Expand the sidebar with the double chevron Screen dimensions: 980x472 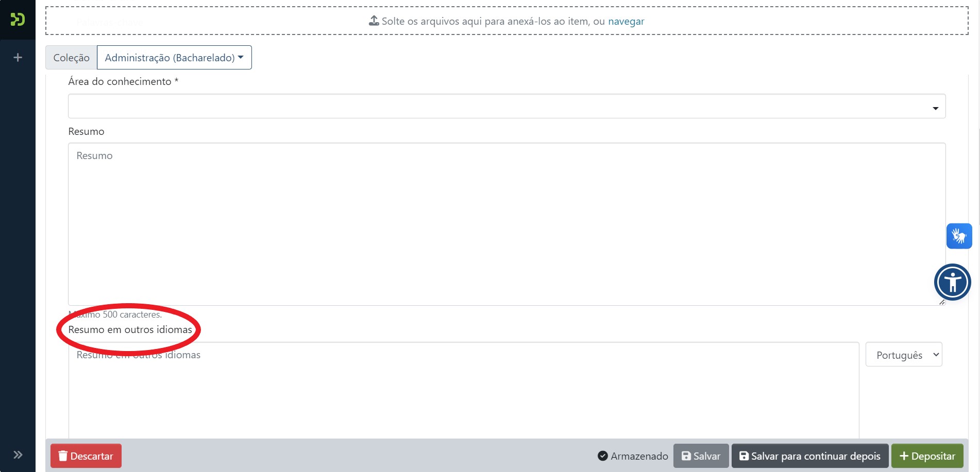point(18,454)
